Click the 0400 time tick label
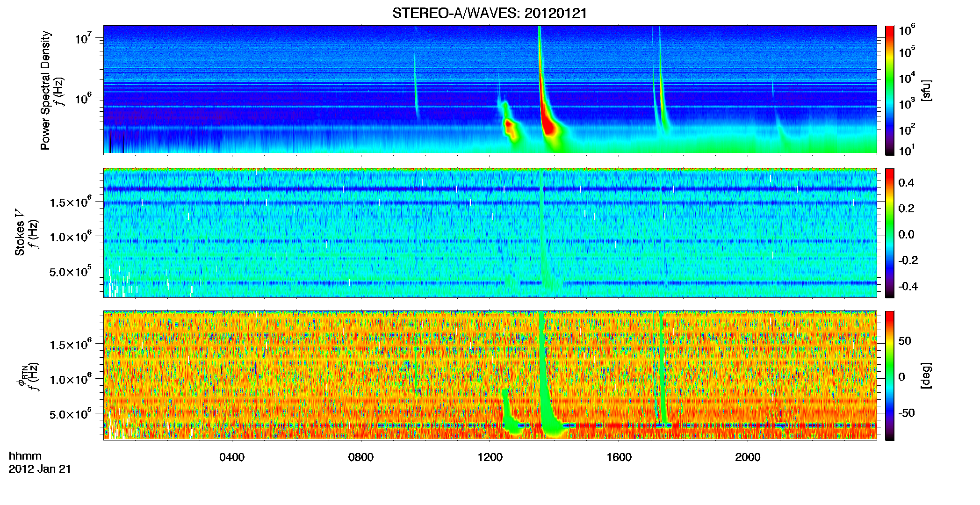 tap(232, 457)
